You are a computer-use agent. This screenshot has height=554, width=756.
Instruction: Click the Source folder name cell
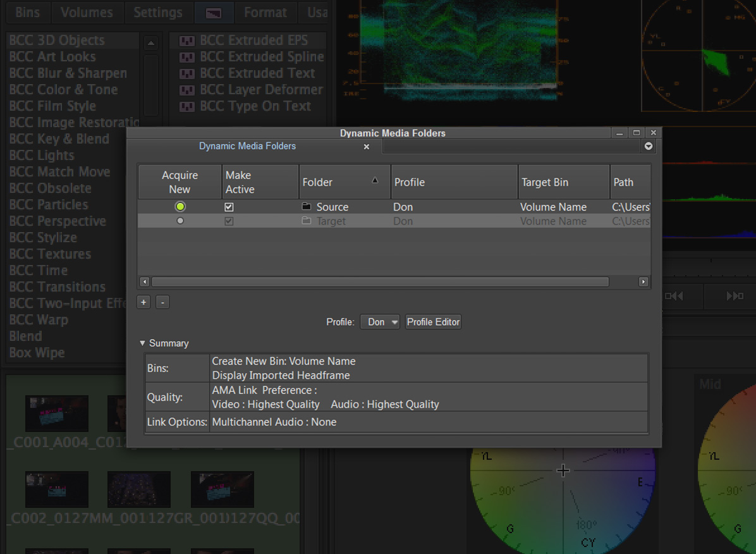click(332, 207)
